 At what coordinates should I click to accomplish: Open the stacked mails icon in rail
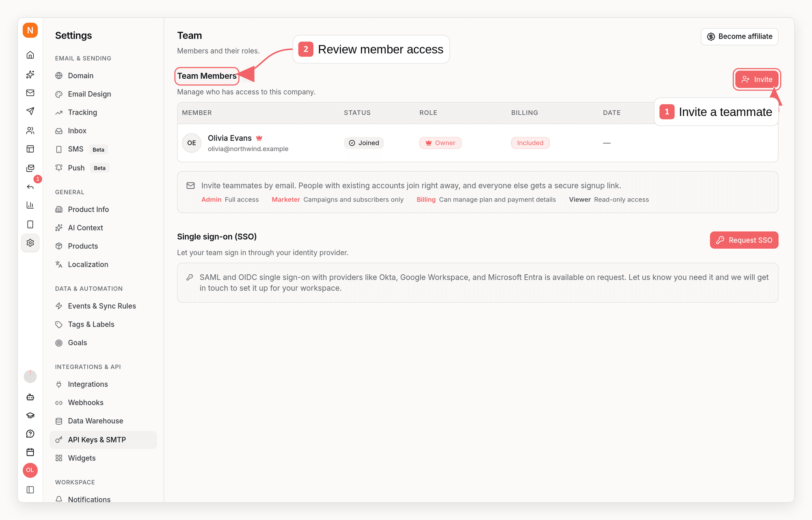(30, 168)
